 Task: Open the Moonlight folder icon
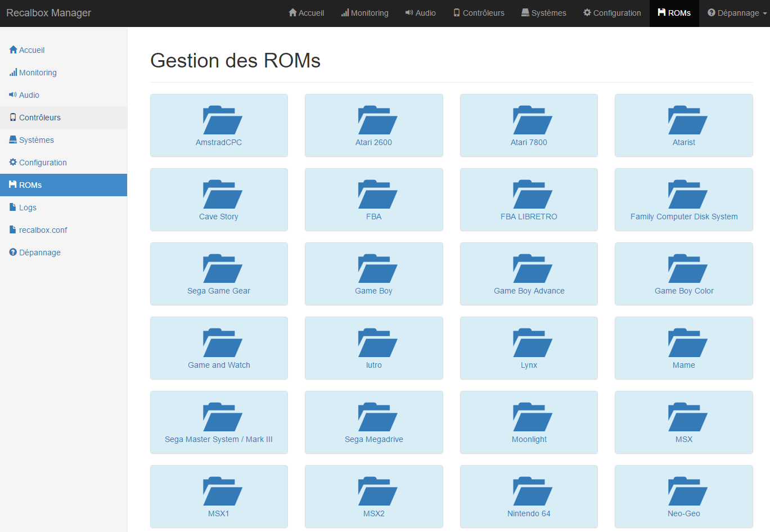click(532, 417)
